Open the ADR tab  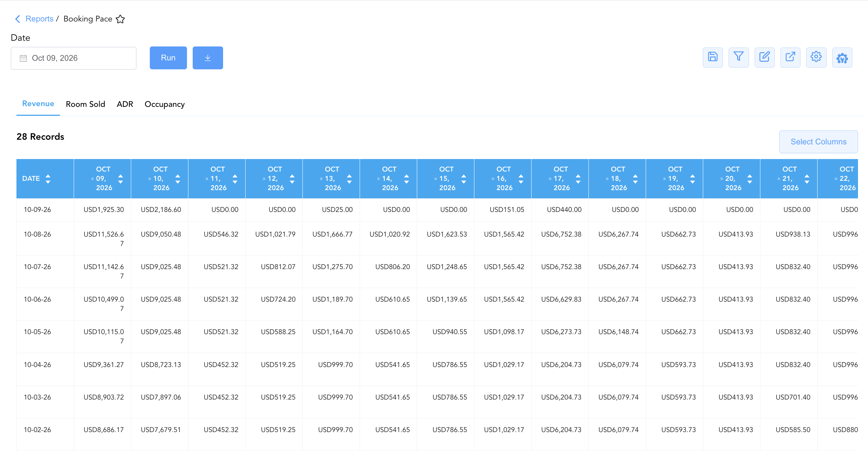(125, 104)
